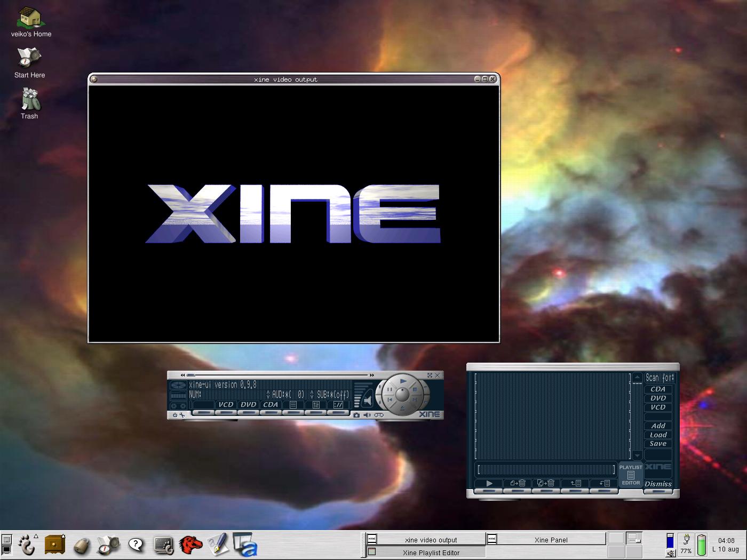Image resolution: width=747 pixels, height=560 pixels.
Task: Mute audio using the large speaker icon
Action: point(368,400)
